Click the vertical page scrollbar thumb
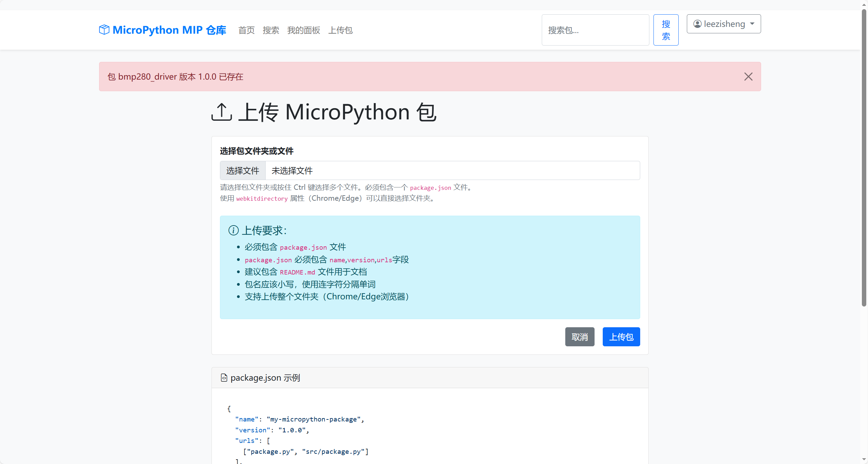The width and height of the screenshot is (868, 464). pos(864,158)
